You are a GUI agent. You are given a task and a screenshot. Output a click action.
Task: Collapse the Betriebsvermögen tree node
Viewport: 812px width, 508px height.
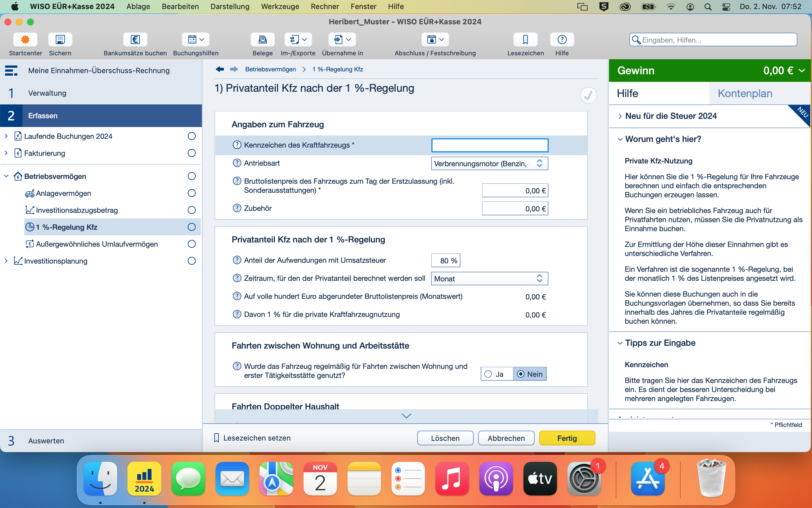pyautogui.click(x=6, y=176)
